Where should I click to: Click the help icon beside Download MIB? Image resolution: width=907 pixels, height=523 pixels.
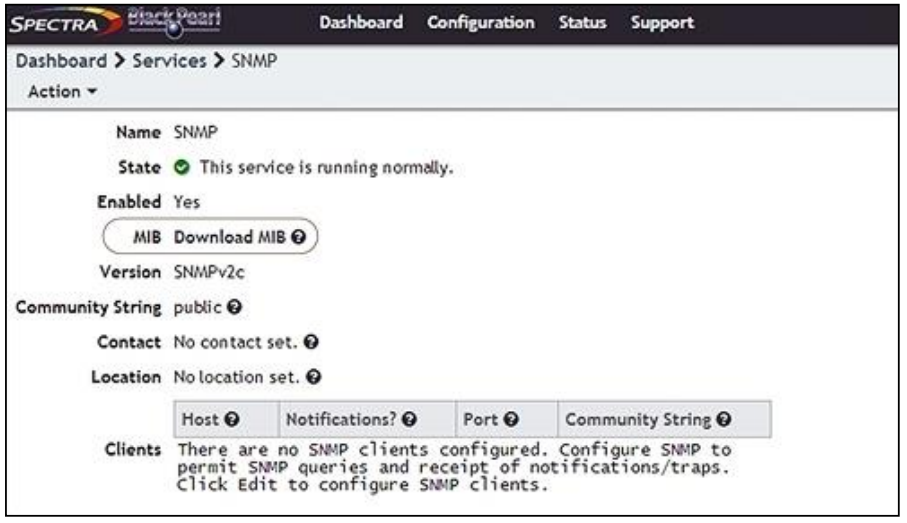pyautogui.click(x=298, y=237)
